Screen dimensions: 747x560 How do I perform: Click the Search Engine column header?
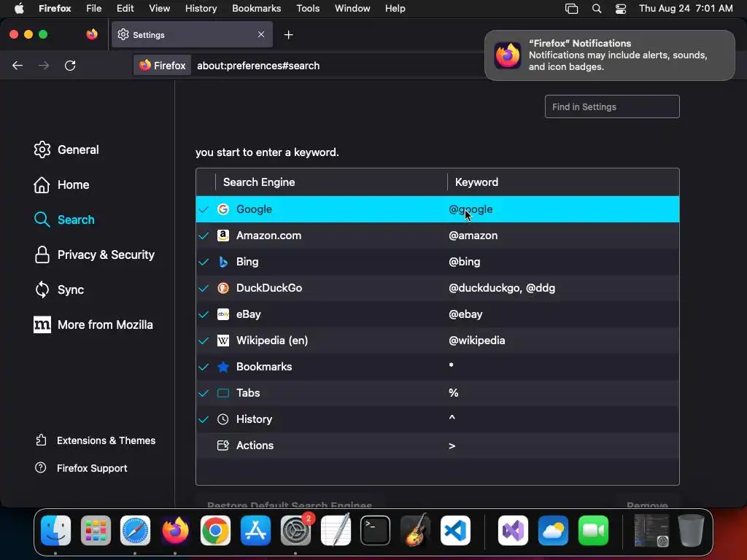pos(259,182)
